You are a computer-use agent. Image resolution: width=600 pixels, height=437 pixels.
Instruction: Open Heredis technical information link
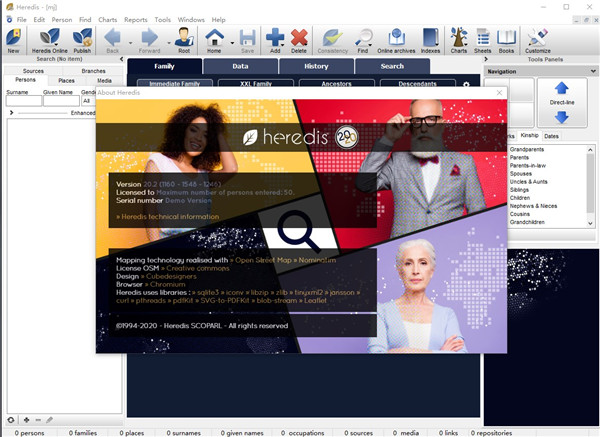pyautogui.click(x=168, y=216)
